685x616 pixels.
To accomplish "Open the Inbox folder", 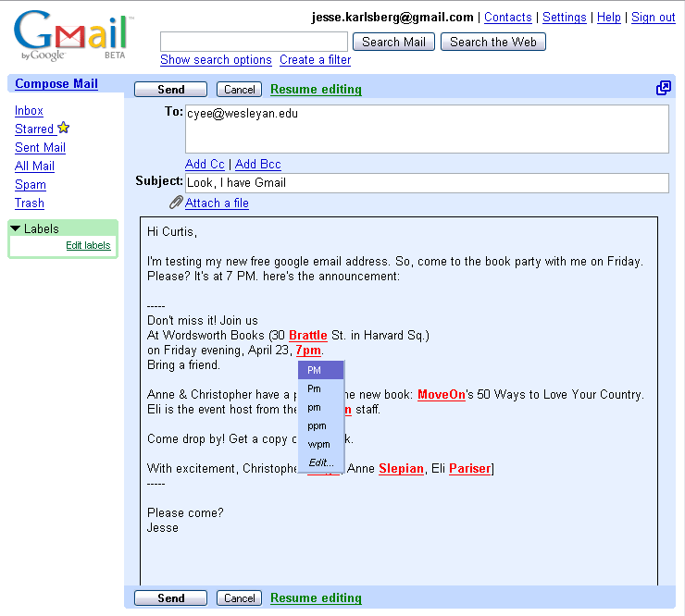I will [x=29, y=110].
